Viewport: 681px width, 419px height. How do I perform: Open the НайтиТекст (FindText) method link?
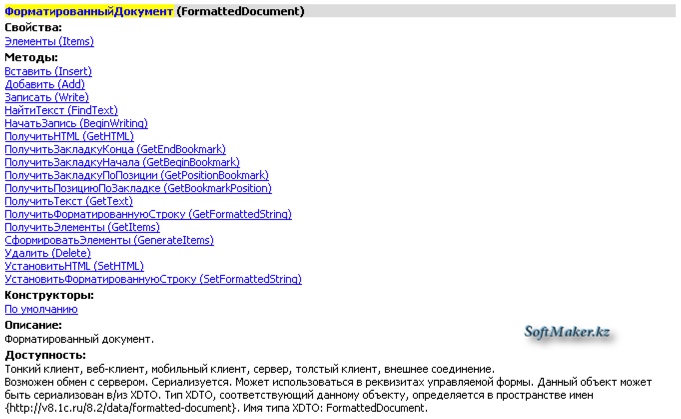click(x=61, y=110)
